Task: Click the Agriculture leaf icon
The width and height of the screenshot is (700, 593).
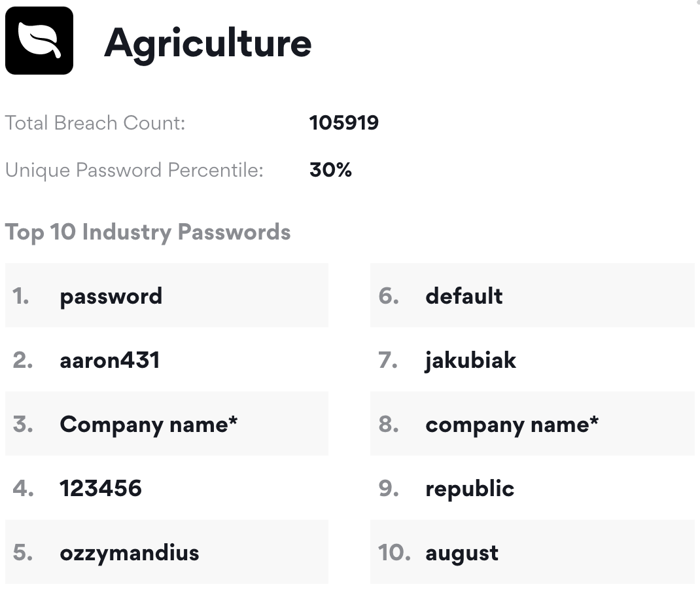Action: 39,41
